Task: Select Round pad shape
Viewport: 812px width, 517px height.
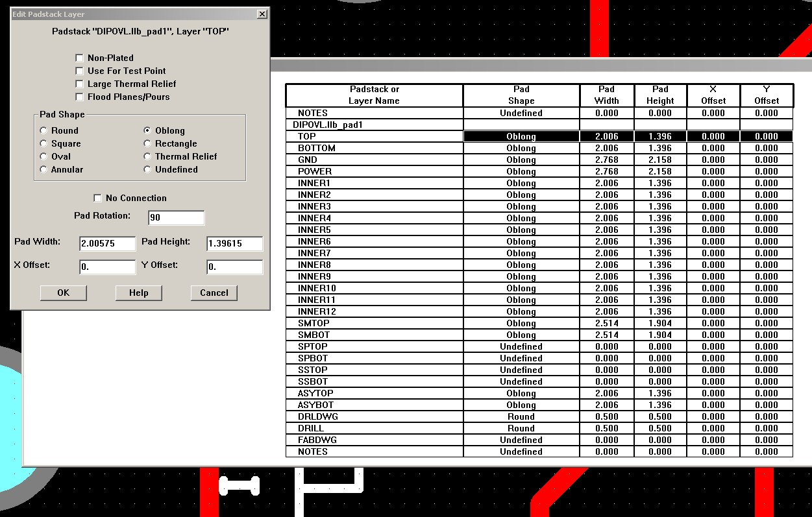Action: click(x=43, y=130)
